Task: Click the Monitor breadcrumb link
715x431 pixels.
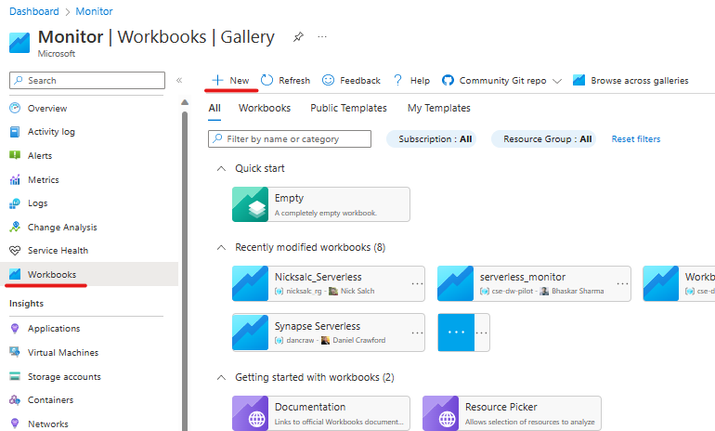Action: pyautogui.click(x=94, y=11)
